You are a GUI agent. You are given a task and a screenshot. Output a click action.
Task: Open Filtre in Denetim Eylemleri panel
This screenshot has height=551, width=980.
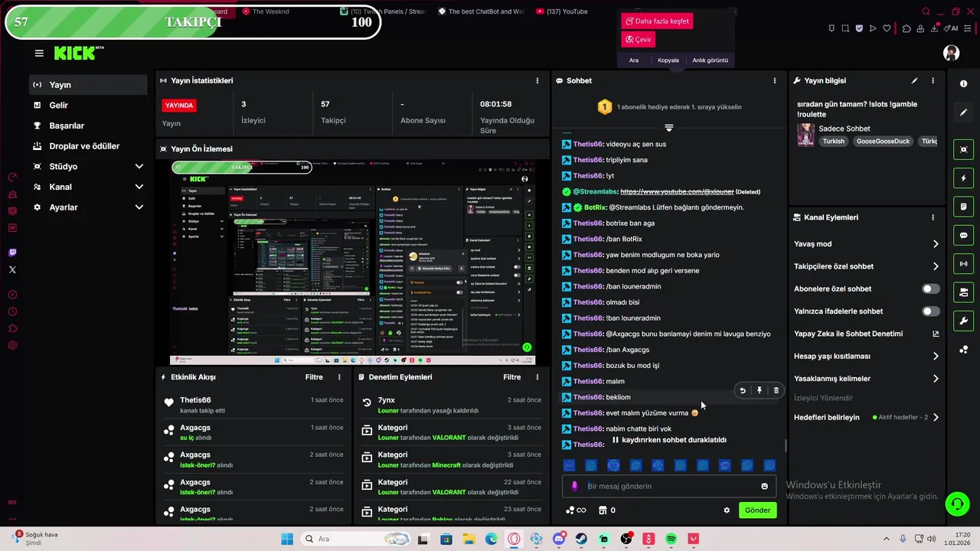click(512, 377)
